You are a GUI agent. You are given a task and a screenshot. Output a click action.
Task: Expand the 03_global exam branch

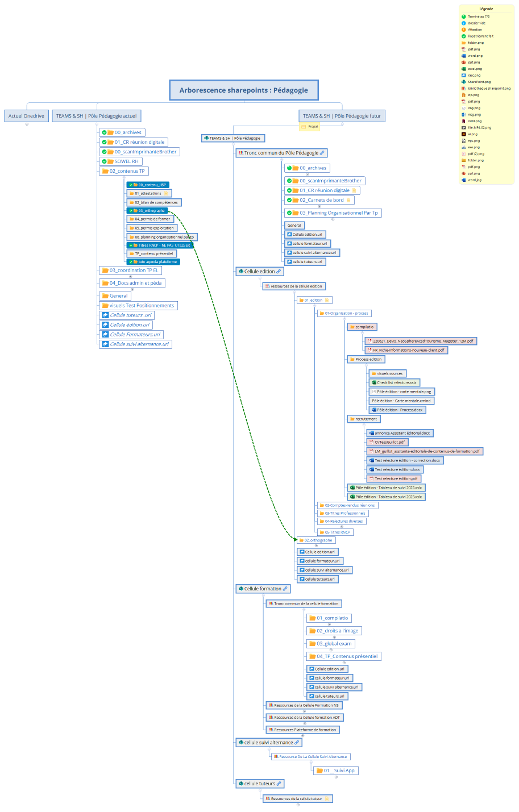[x=331, y=650]
